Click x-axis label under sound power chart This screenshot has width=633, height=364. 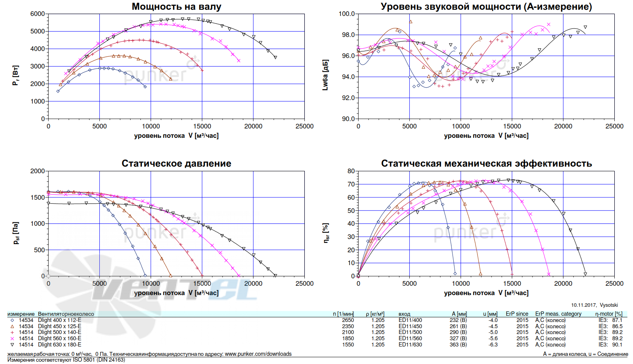point(486,136)
